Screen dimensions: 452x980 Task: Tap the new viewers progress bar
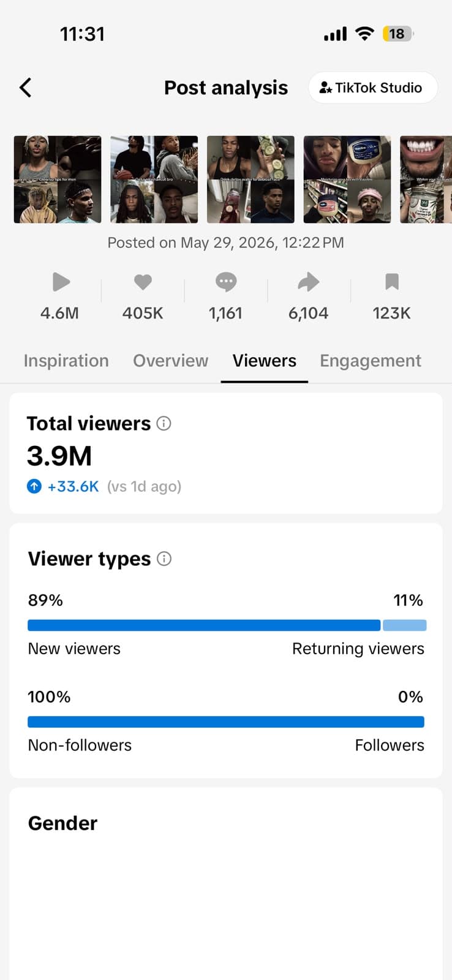pos(204,625)
